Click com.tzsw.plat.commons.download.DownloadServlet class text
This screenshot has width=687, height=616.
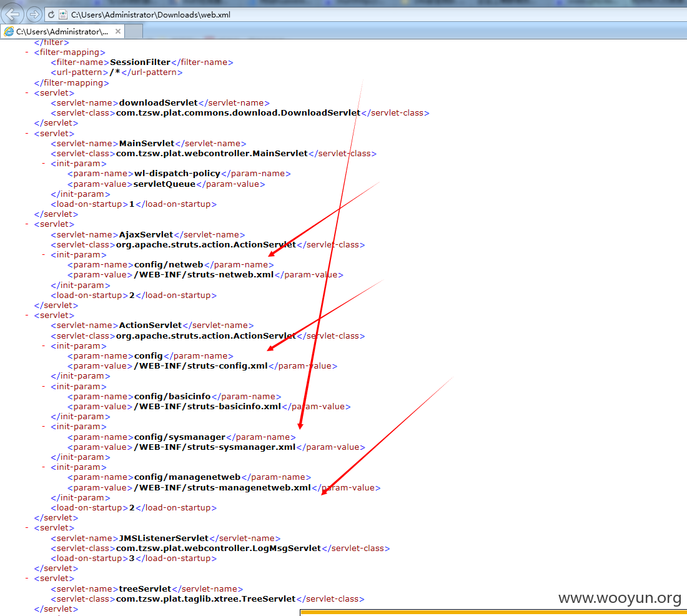239,112
